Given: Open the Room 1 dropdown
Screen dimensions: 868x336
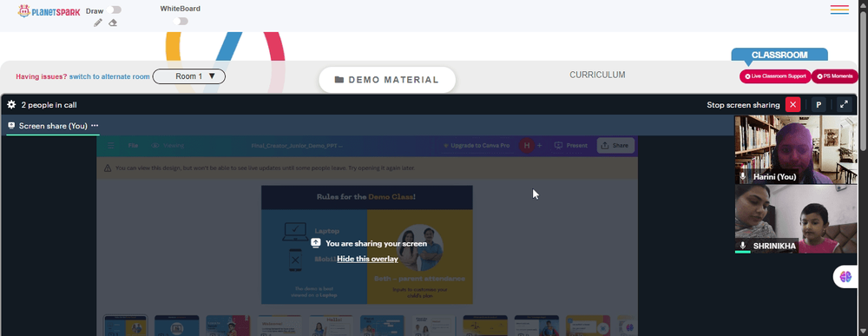Looking at the screenshot, I should point(188,76).
